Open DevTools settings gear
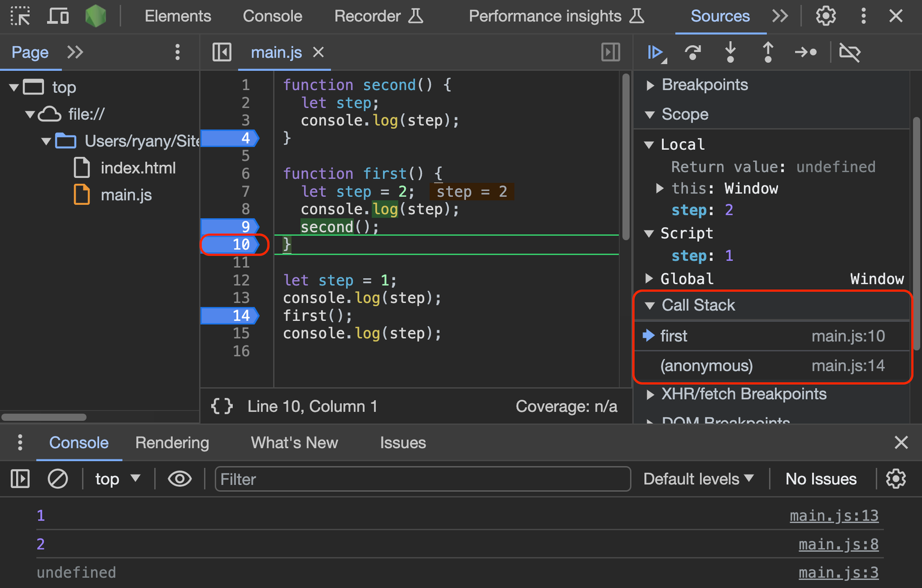The width and height of the screenshot is (922, 588). [825, 16]
